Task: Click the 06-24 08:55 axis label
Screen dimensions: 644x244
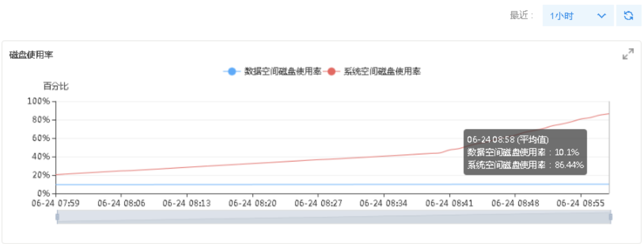Action: point(580,203)
